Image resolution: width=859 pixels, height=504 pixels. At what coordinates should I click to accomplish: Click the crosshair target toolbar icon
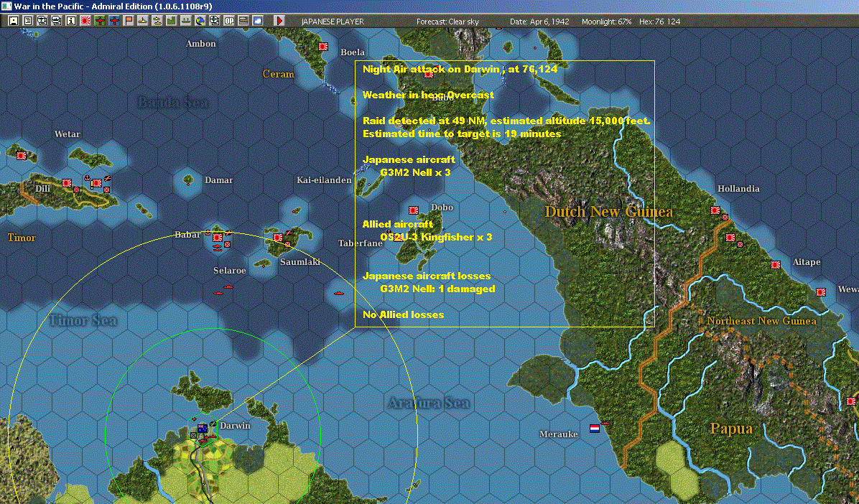[215, 21]
